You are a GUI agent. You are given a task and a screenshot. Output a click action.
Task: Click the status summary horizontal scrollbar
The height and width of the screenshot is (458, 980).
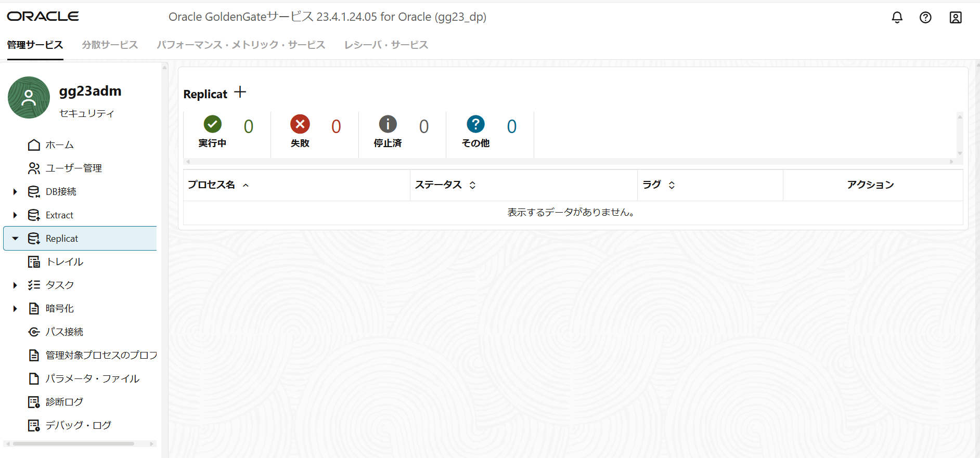click(570, 162)
